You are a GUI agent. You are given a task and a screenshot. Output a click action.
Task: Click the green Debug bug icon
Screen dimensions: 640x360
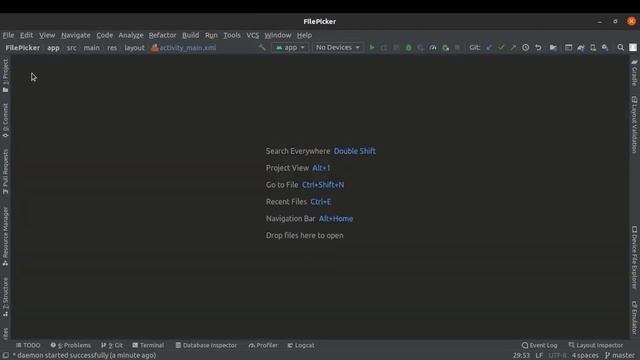click(408, 47)
